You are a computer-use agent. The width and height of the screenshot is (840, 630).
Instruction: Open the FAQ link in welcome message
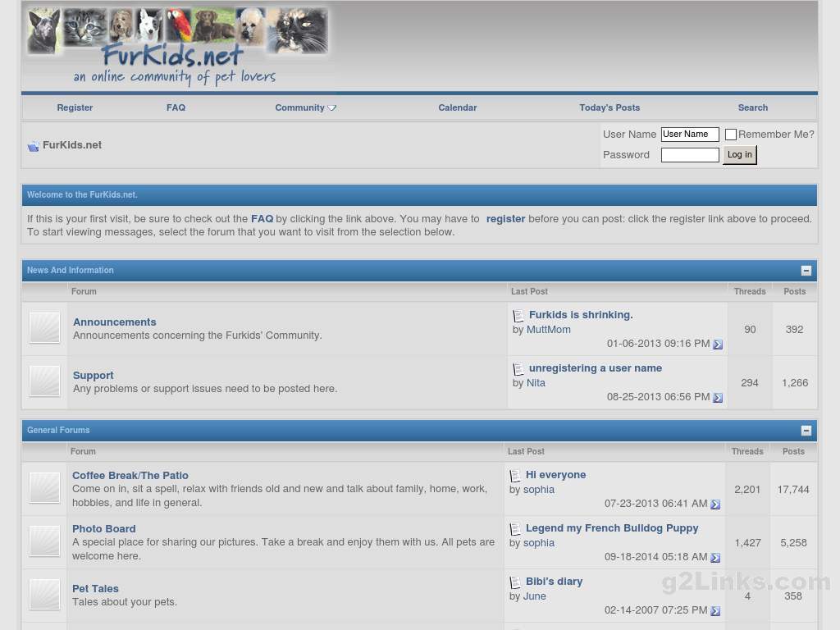(262, 218)
